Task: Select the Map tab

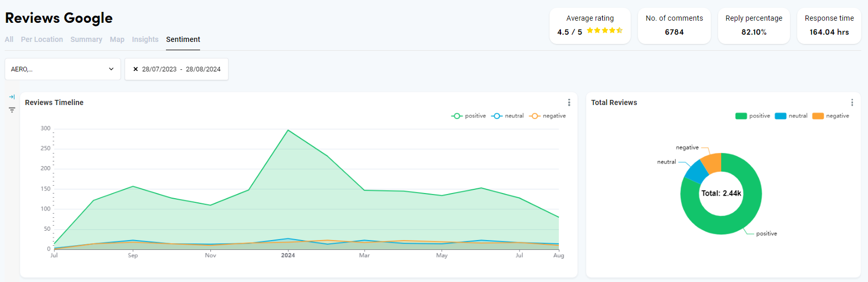Action: [117, 39]
